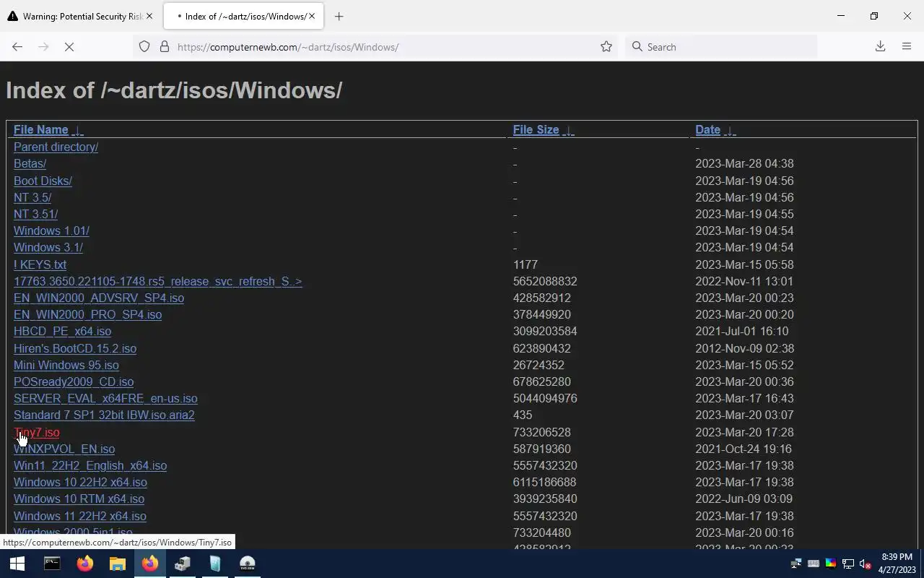The image size is (924, 578).
Task: Open the muted volume tray icon
Action: click(x=866, y=564)
